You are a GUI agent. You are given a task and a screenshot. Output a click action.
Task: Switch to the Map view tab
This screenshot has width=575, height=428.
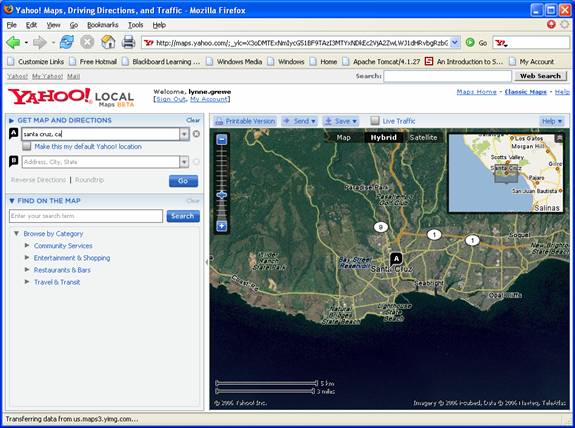344,138
